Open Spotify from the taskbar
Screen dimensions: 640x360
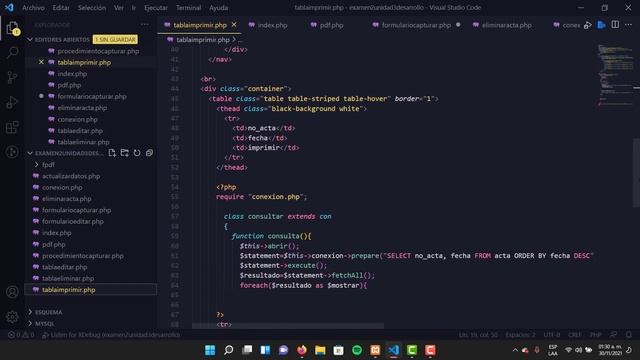point(357,350)
